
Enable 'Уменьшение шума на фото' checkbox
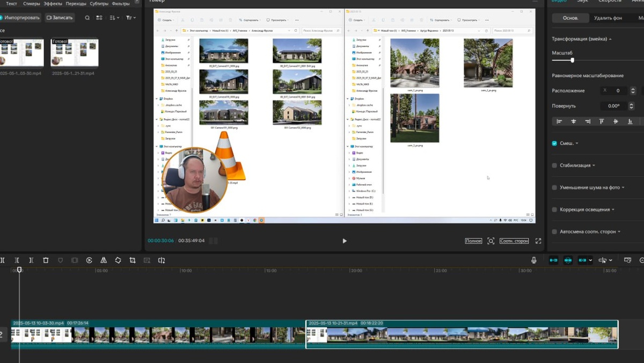coord(554,187)
